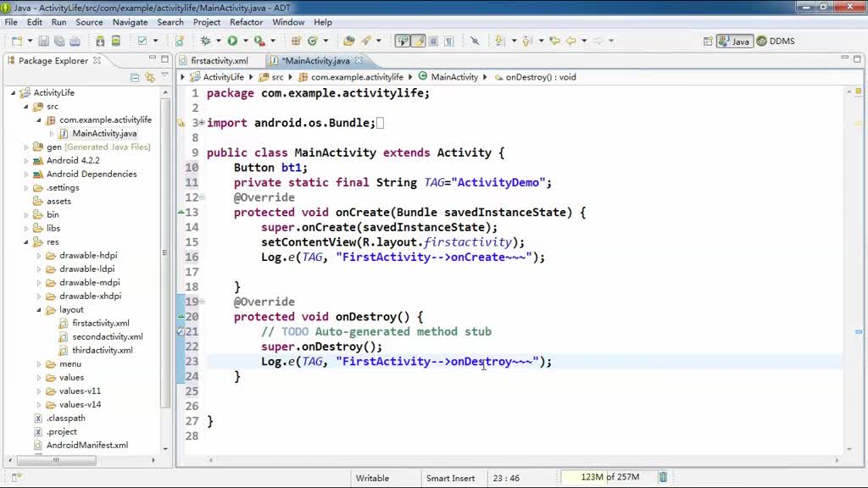
Task: Open the Android SDK Manager icon
Action: tap(100, 41)
